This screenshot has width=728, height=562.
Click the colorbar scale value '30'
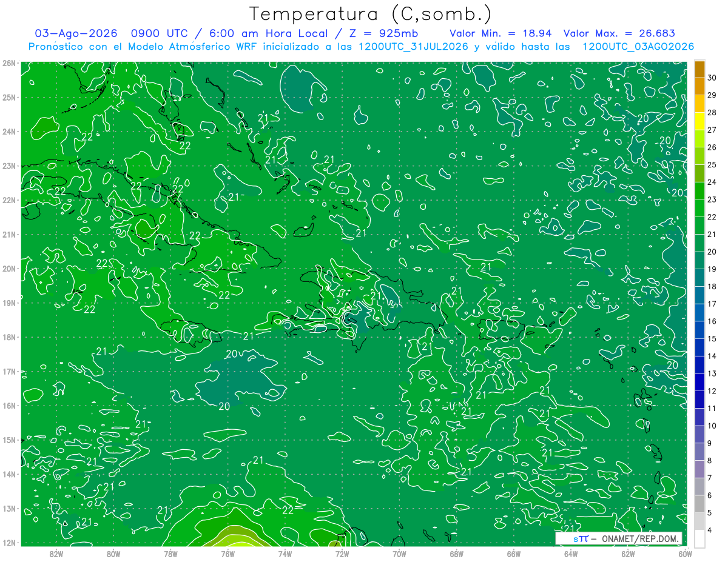coord(712,78)
